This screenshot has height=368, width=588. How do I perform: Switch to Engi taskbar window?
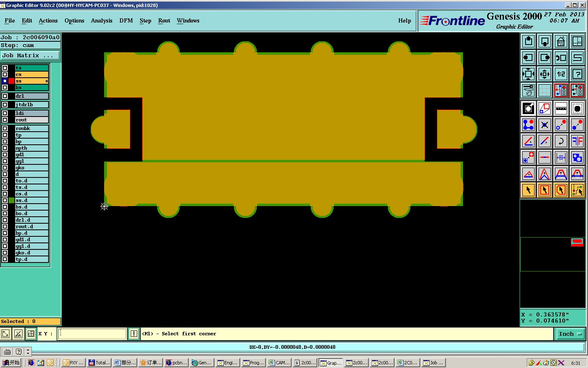pos(228,363)
